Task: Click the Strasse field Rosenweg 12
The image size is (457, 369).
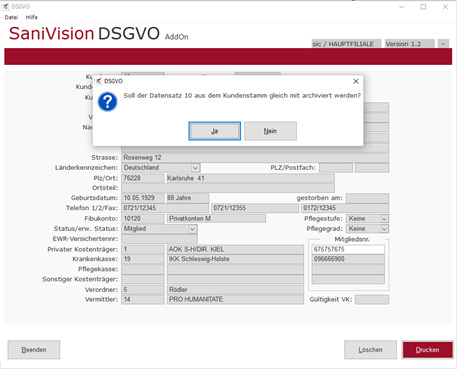Action: [x=255, y=157]
